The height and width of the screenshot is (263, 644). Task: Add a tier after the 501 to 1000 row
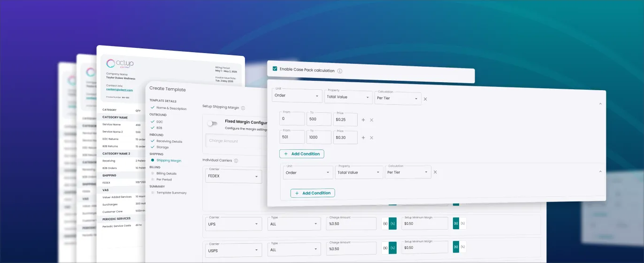point(363,138)
